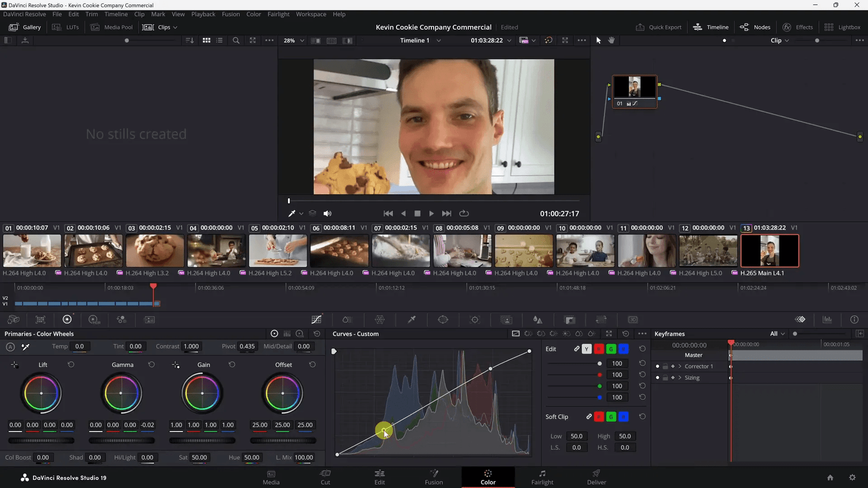Switch to the Fusion page tab

pyautogui.click(x=433, y=477)
